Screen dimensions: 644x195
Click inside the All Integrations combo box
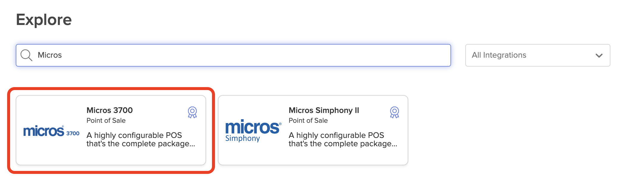[x=537, y=55]
